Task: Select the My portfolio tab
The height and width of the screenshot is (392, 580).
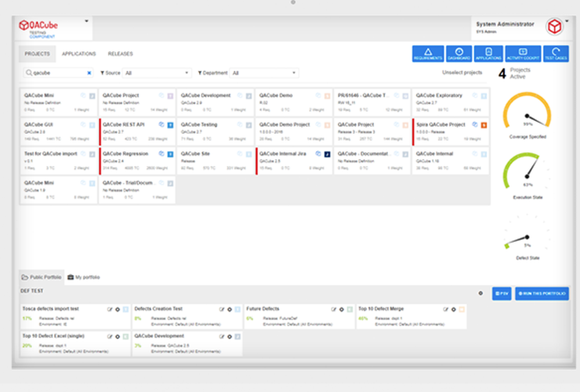Action: pyautogui.click(x=84, y=277)
